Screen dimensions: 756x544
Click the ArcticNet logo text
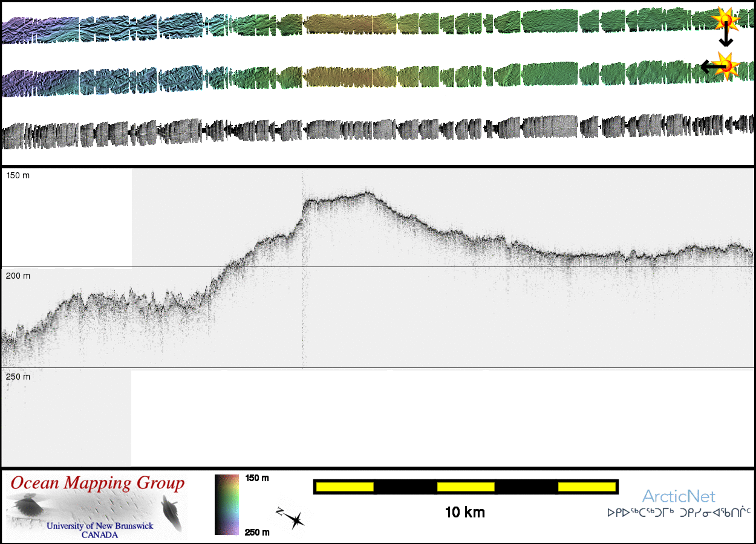(679, 497)
